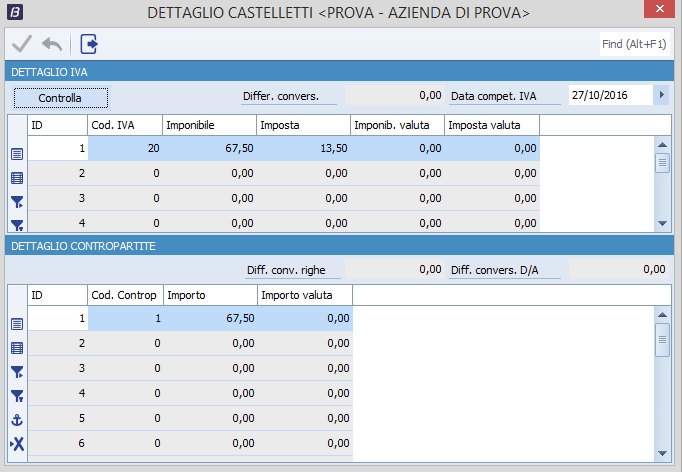Click up arrow of IVA grid scrollbar
The height and width of the screenshot is (472, 682).
click(x=662, y=145)
